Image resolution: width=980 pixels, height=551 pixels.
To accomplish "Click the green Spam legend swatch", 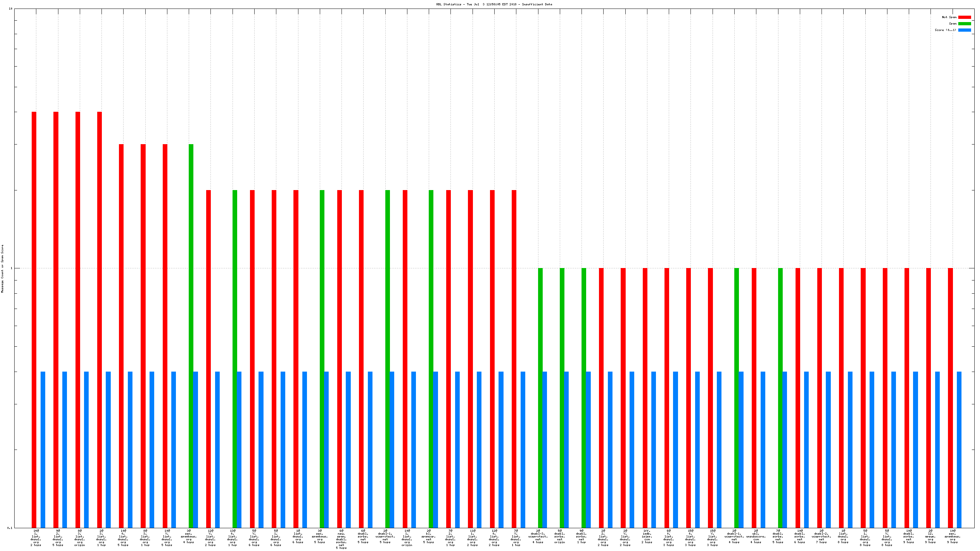I will [964, 23].
